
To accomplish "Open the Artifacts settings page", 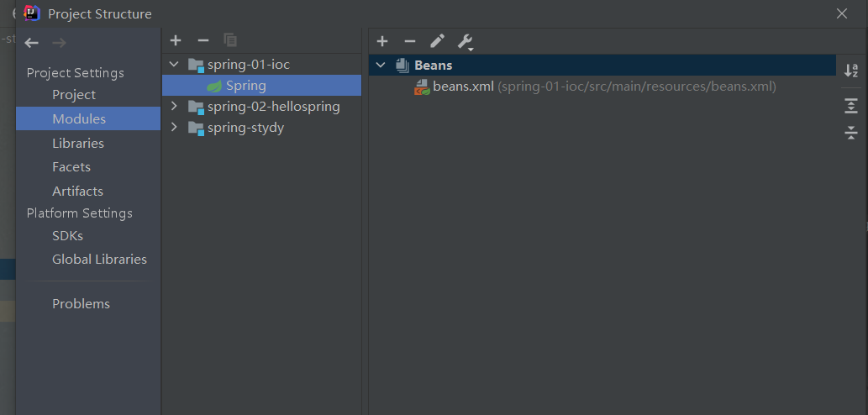I will tap(77, 191).
